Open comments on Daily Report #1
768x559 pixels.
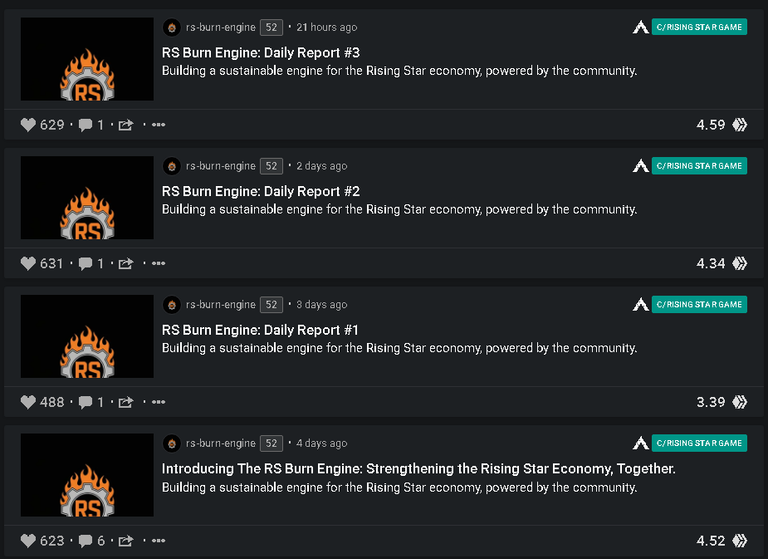coord(85,402)
